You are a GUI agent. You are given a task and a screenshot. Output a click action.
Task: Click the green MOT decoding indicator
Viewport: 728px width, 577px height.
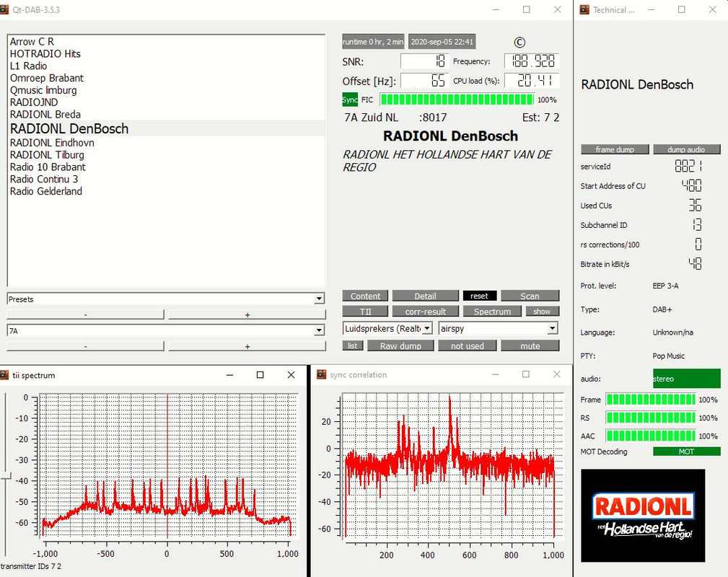coord(687,452)
